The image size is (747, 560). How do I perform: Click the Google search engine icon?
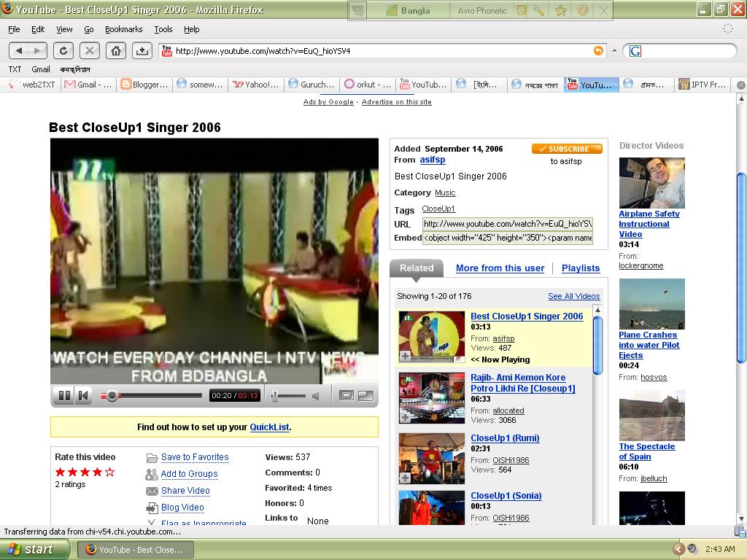coord(635,50)
